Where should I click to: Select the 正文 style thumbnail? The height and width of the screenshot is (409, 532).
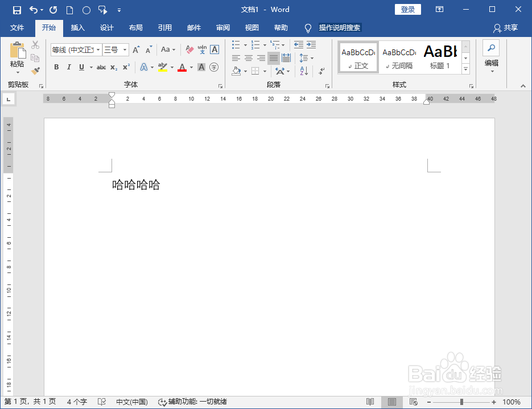pyautogui.click(x=358, y=57)
